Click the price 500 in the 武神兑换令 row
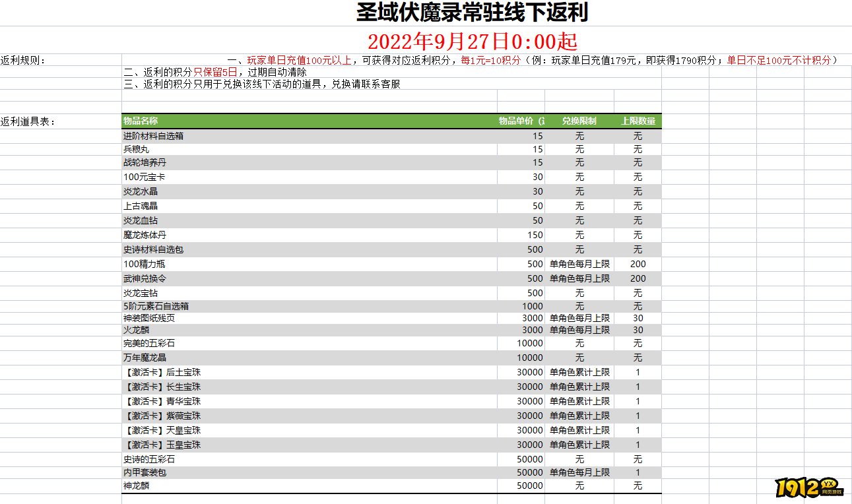The height and width of the screenshot is (504, 852). pyautogui.click(x=535, y=278)
